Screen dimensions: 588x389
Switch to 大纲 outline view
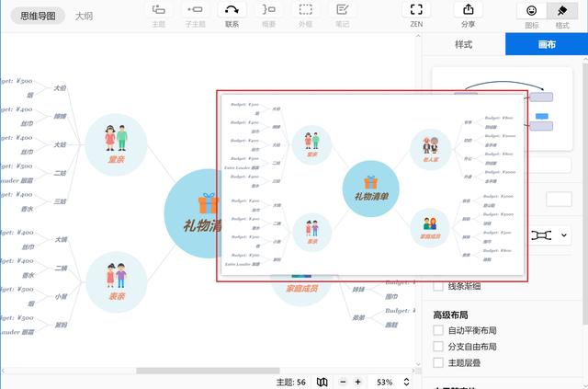coord(84,16)
